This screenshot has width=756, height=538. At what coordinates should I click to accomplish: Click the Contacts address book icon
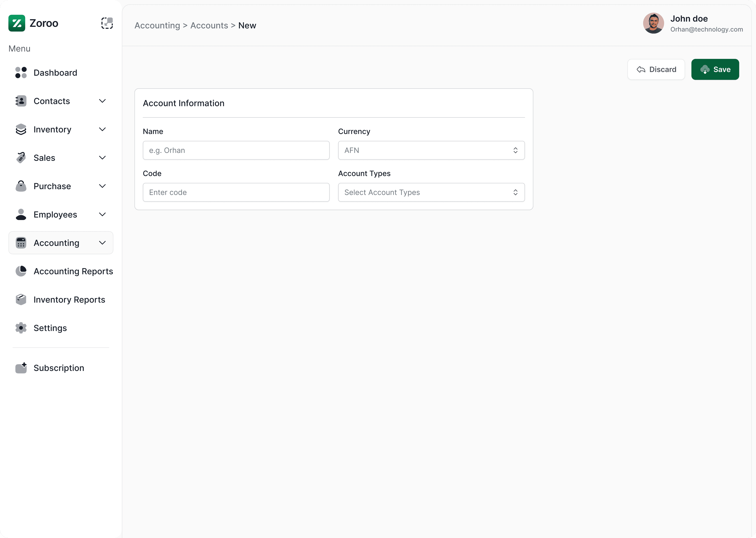[x=21, y=101]
